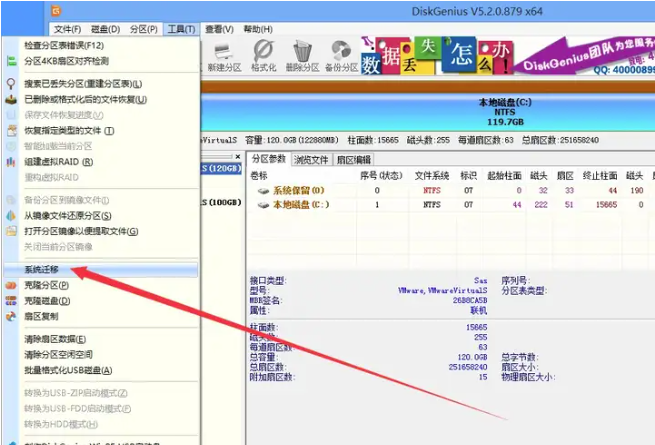The image size is (655, 445).
Task: Open the 帮助(H) menu
Action: coord(258,29)
